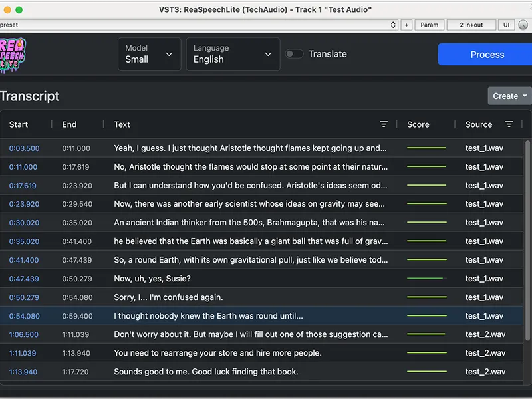Click end time 0:11.000
Screen dimensions: 532x399
(76, 148)
